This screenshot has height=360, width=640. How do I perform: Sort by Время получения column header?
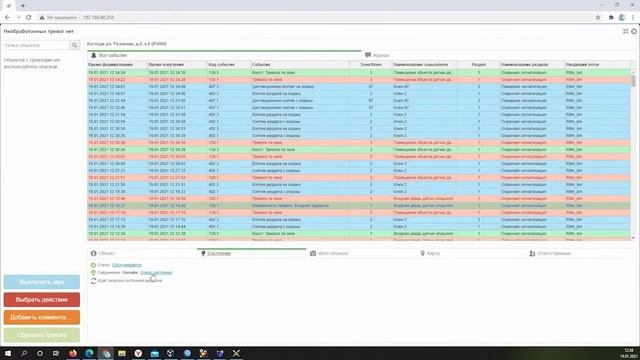(177, 64)
